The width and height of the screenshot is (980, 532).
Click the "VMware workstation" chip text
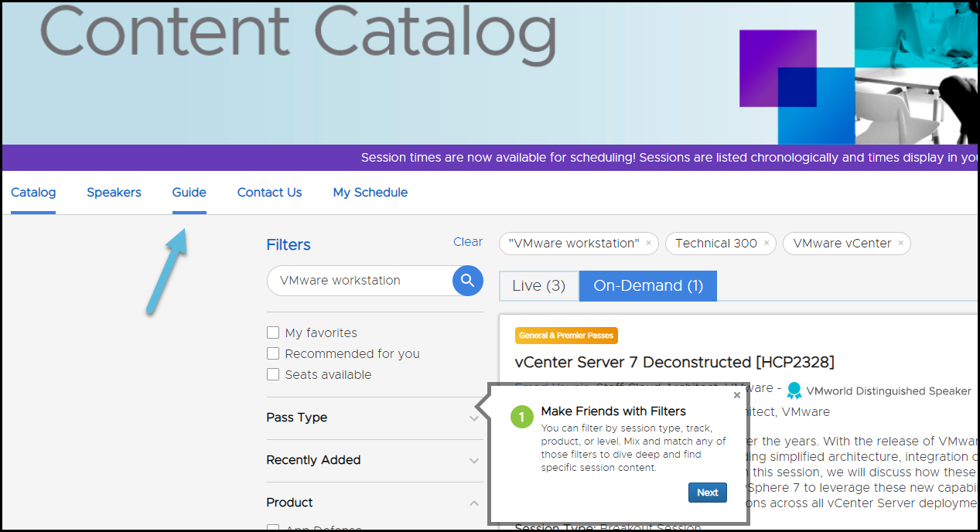click(x=574, y=244)
